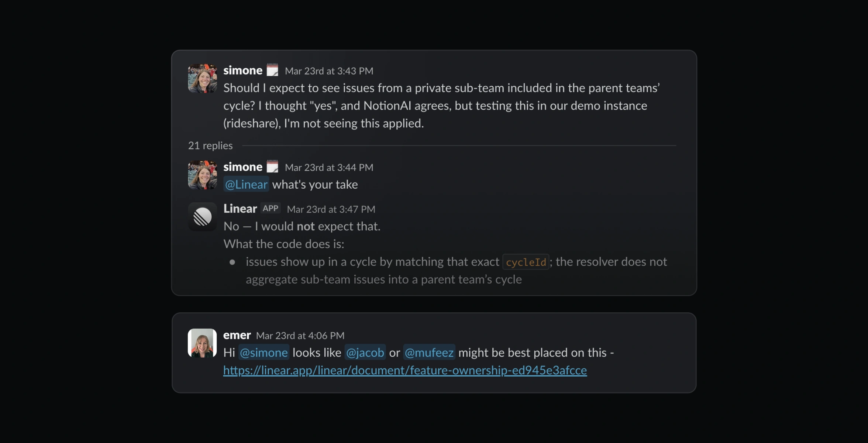The width and height of the screenshot is (868, 443).
Task: Open the 21 replies thread
Action: [210, 145]
